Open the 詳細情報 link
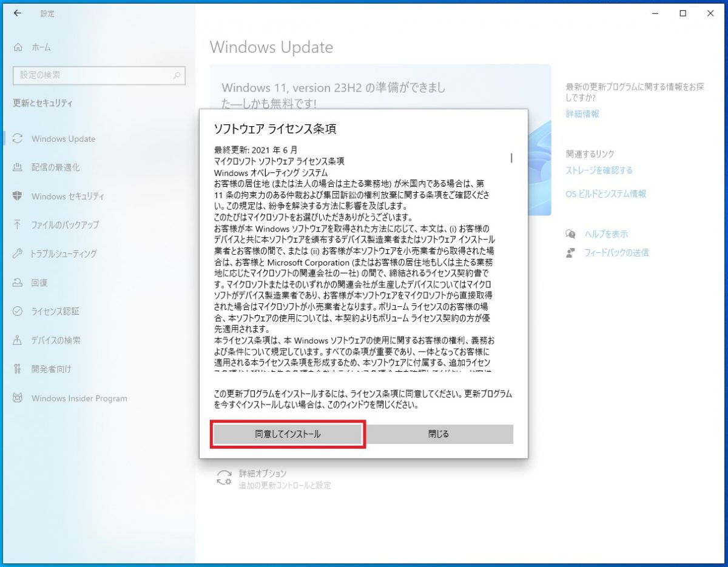This screenshot has width=728, height=567. click(582, 113)
